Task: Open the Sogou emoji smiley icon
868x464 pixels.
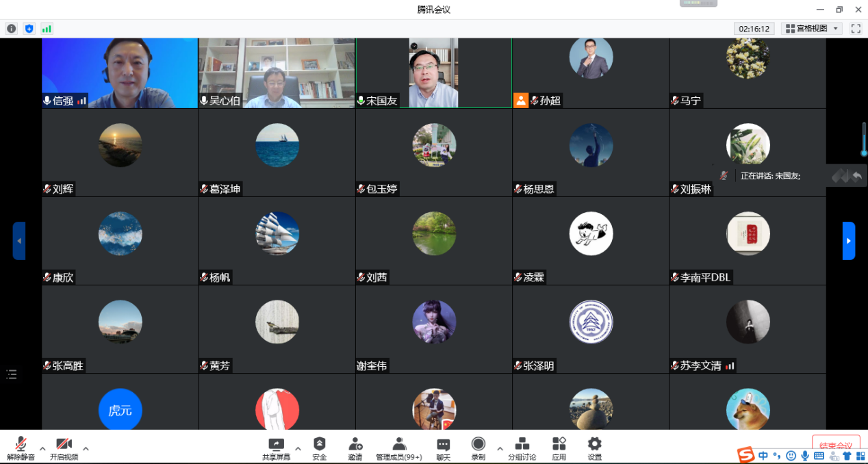Action: point(791,456)
